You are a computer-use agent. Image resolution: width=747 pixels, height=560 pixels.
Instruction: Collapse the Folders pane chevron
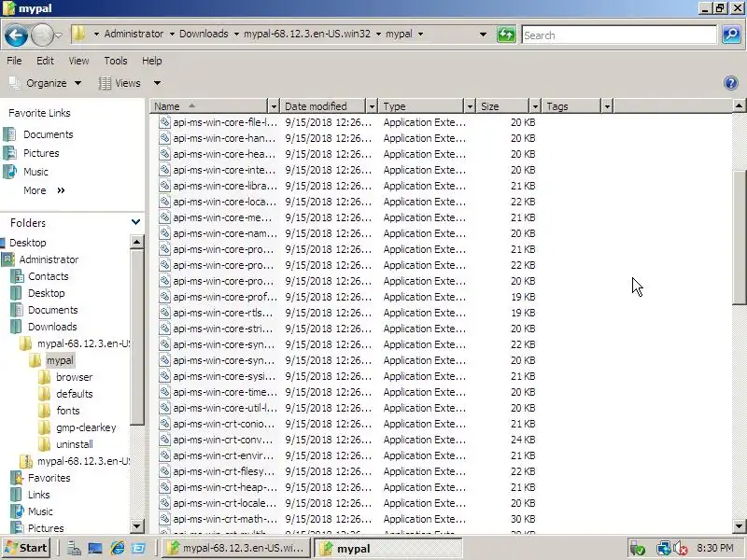pos(135,222)
